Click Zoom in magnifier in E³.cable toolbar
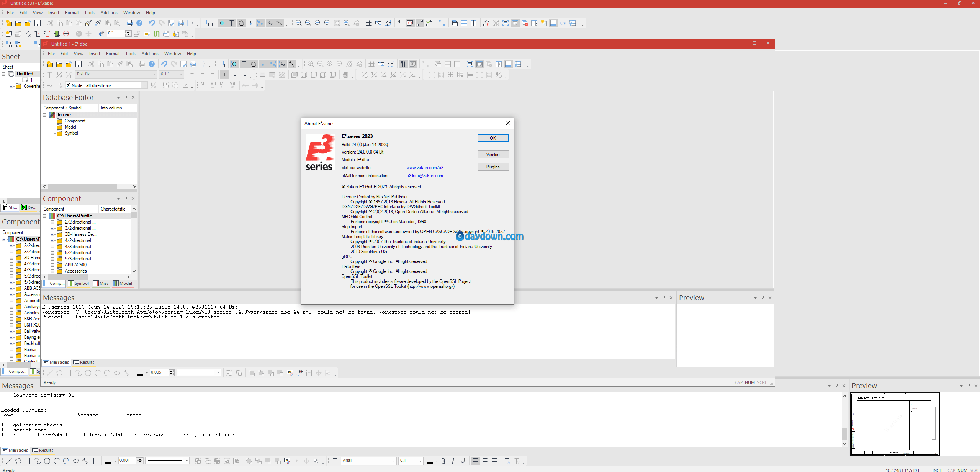The image size is (980, 472). [x=299, y=23]
